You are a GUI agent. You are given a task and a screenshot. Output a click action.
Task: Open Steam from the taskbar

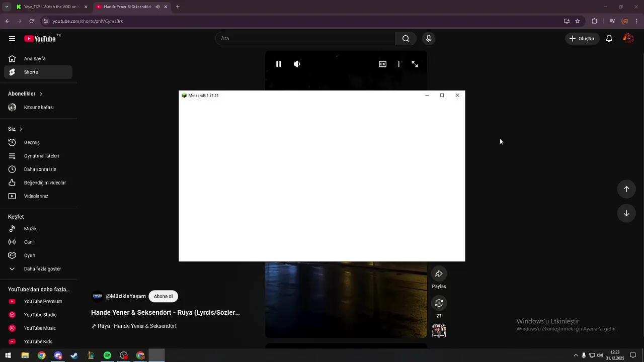tap(74, 355)
